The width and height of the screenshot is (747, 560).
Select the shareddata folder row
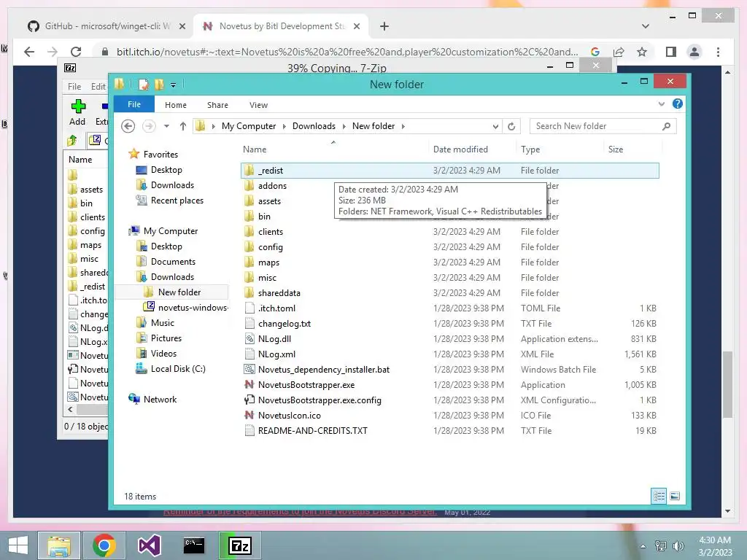pos(451,293)
